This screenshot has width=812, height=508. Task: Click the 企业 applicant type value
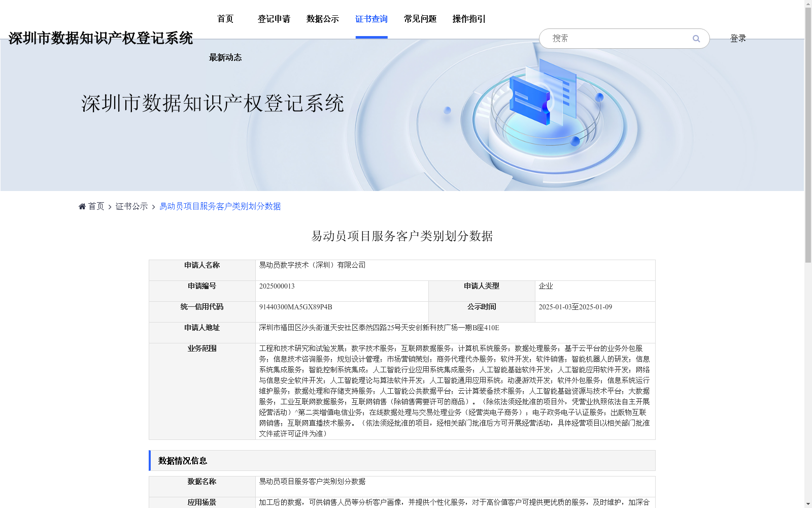[x=546, y=287]
